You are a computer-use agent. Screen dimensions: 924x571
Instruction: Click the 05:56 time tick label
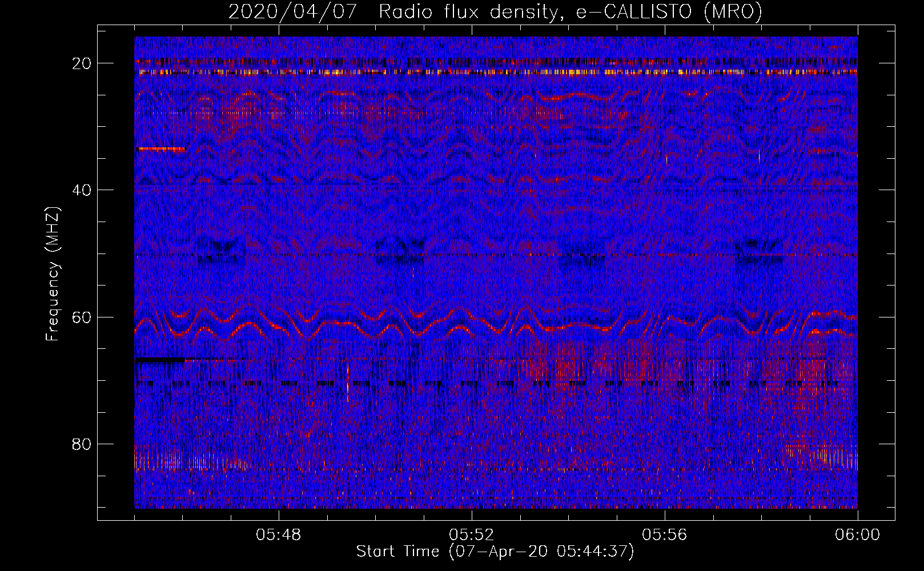tap(665, 535)
